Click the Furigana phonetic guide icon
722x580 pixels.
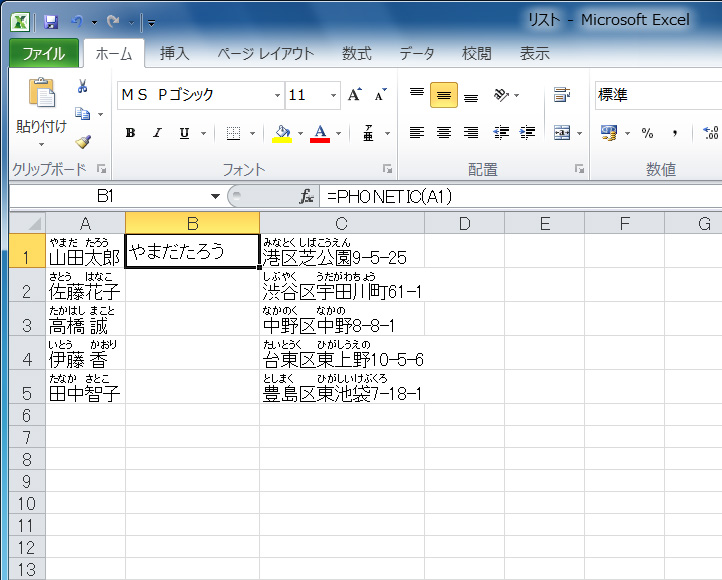click(369, 133)
